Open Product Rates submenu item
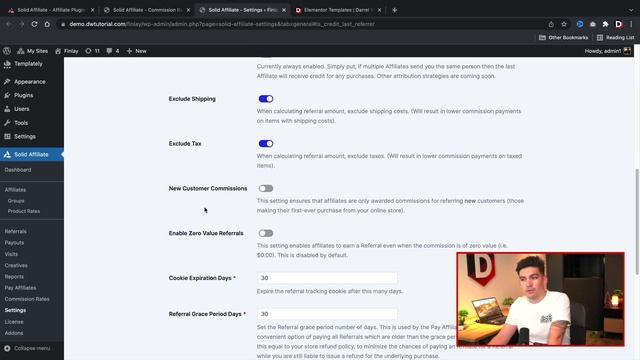 tap(24, 211)
